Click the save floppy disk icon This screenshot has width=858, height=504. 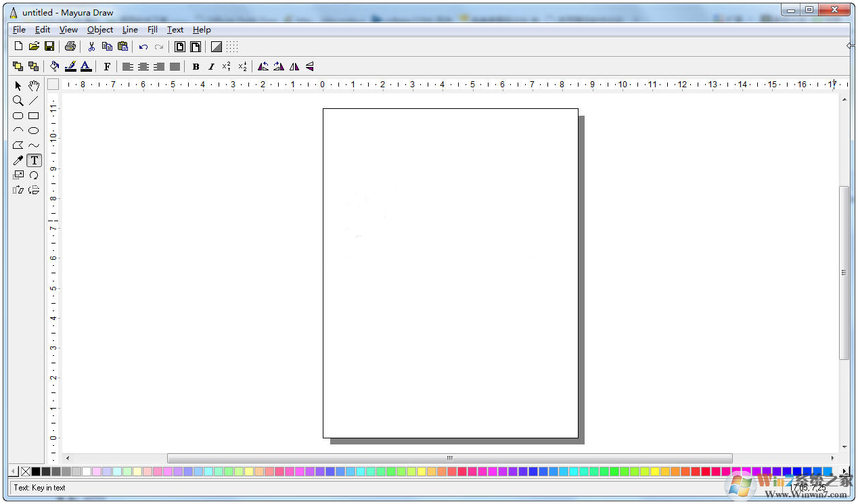(49, 47)
